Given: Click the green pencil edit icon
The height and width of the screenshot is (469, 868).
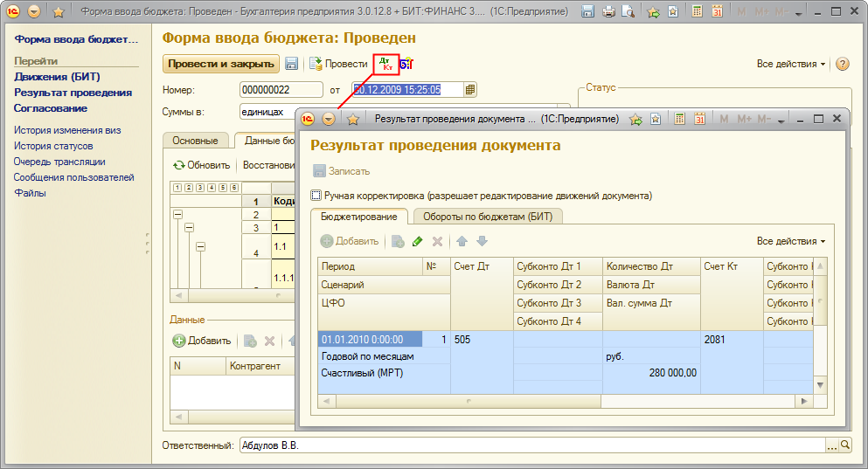Looking at the screenshot, I should coord(418,241).
